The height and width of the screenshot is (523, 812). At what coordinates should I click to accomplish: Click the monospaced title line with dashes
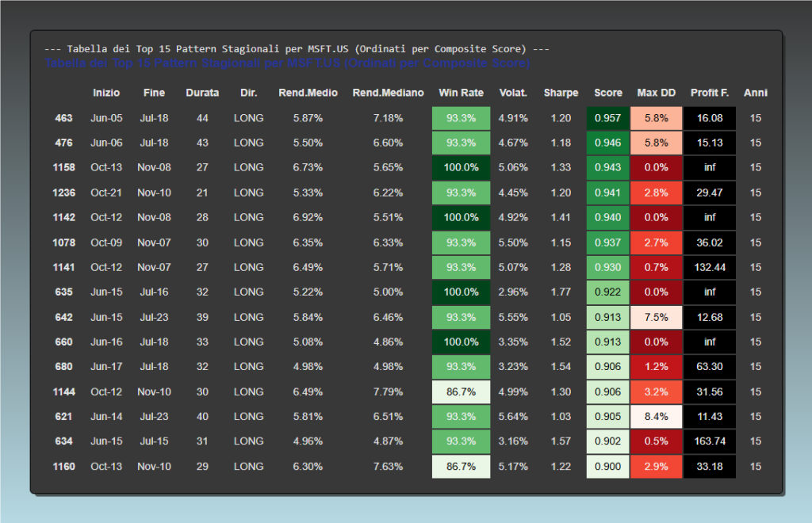[297, 49]
